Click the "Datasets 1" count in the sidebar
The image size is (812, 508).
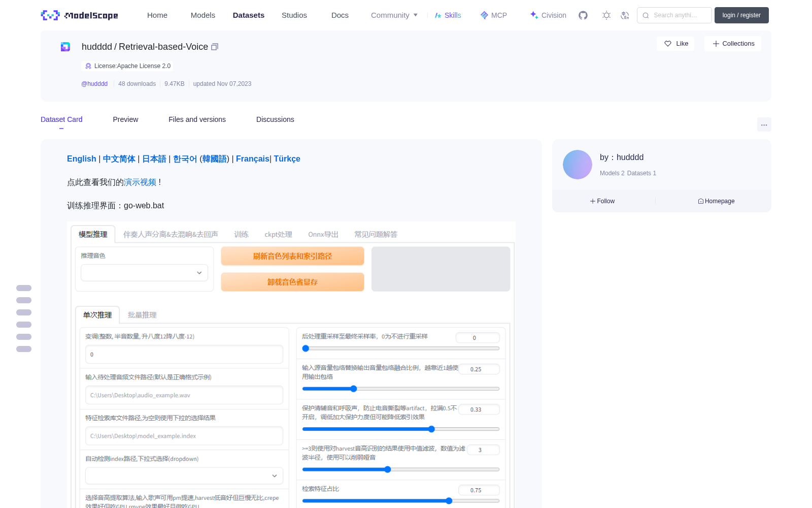pos(641,173)
